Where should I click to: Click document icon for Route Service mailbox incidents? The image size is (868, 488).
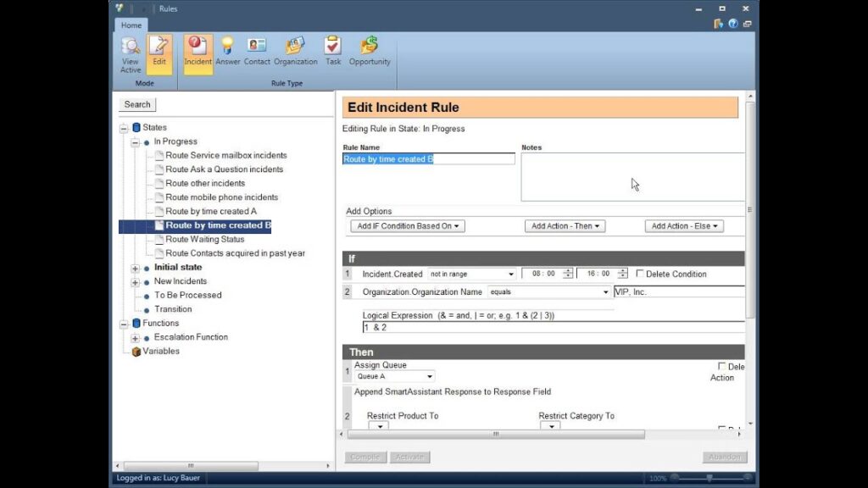[x=159, y=156]
